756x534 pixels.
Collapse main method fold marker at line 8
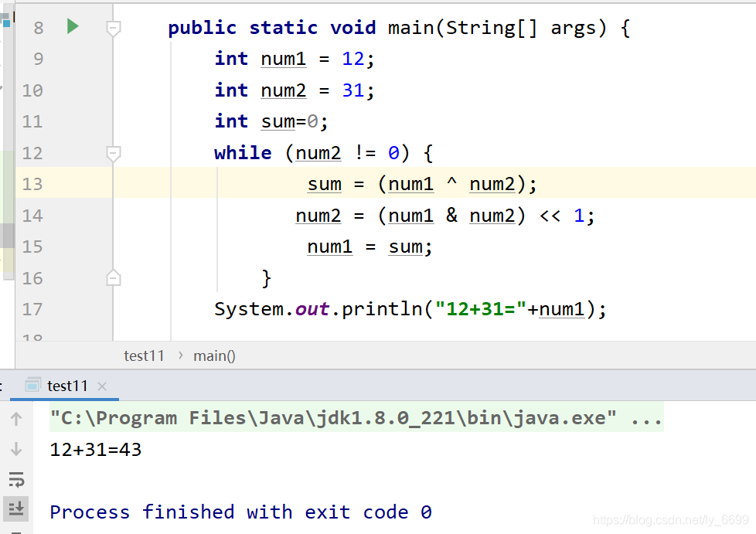point(114,29)
